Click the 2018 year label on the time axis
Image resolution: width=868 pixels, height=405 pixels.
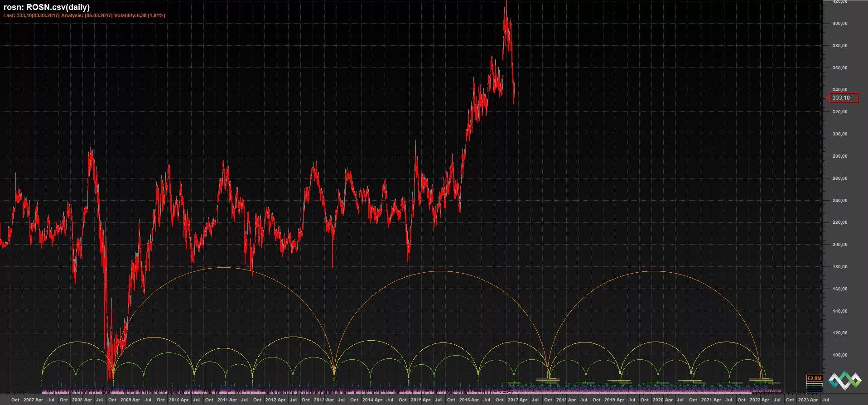561,400
